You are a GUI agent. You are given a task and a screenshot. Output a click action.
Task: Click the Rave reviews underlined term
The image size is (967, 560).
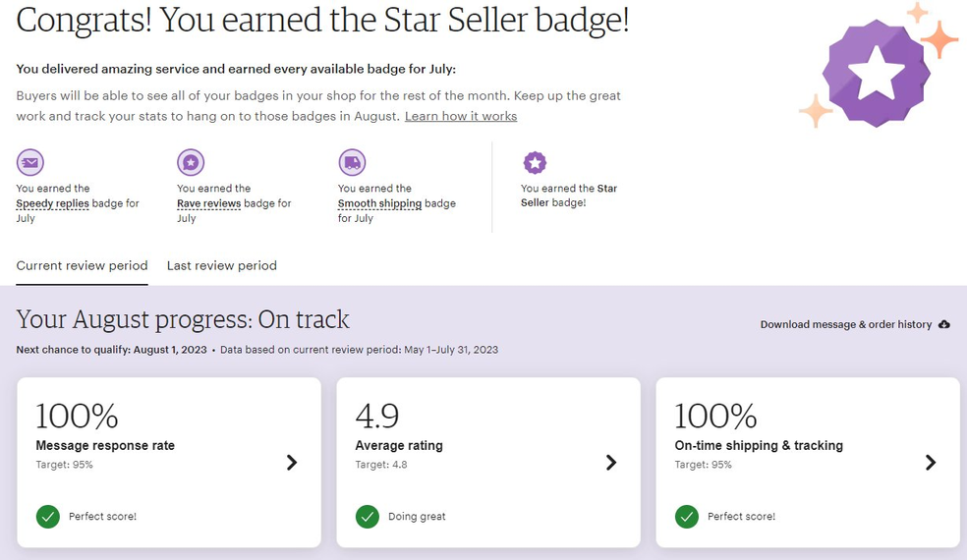[x=209, y=203]
